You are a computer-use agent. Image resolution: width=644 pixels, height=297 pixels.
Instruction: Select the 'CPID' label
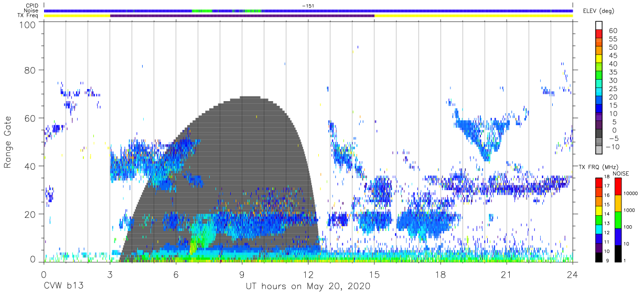tap(32, 6)
